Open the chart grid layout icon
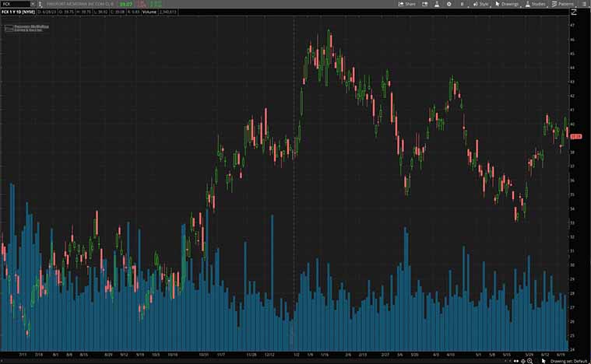Screen dimensions: 591x364 coord(425,4)
